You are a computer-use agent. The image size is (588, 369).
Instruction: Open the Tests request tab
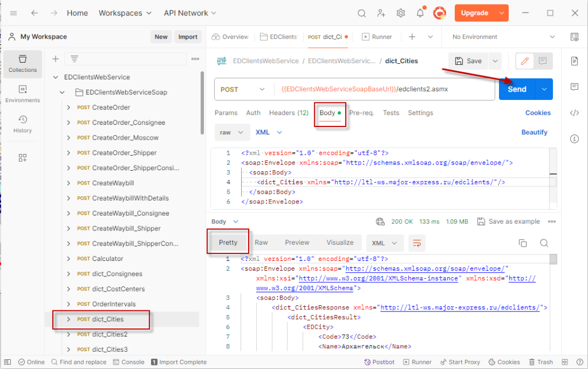coord(391,113)
